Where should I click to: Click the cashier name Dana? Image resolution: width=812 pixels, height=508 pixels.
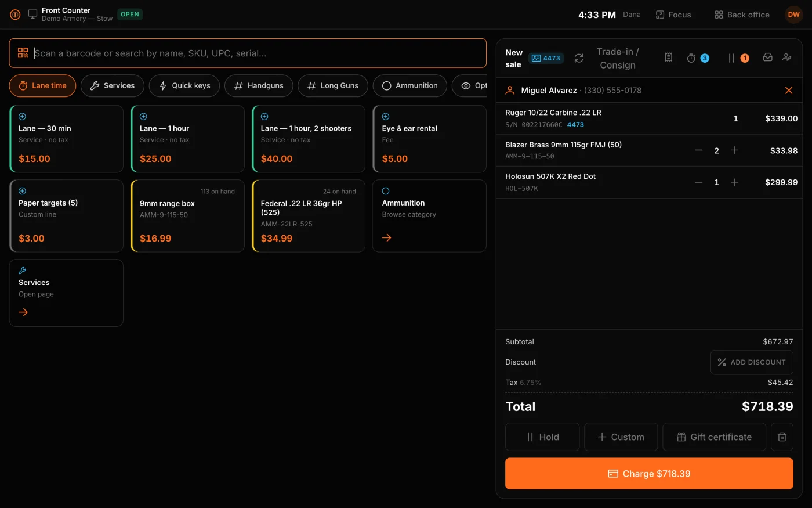(x=632, y=15)
